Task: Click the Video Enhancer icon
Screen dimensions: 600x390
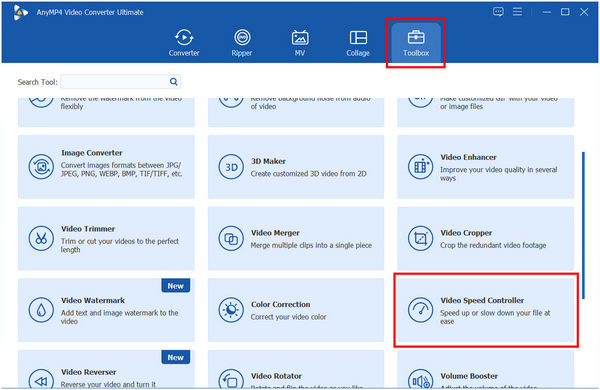Action: [x=420, y=167]
